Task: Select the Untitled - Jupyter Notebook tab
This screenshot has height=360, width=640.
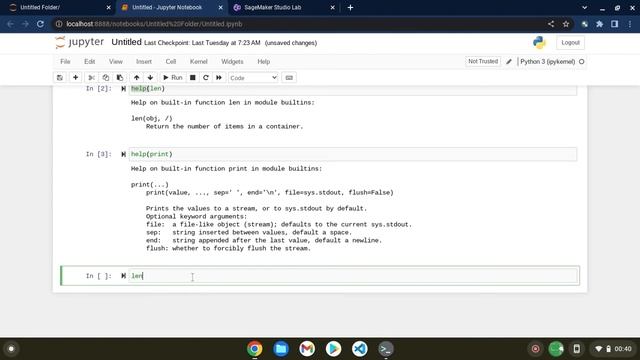Action: coord(172,7)
